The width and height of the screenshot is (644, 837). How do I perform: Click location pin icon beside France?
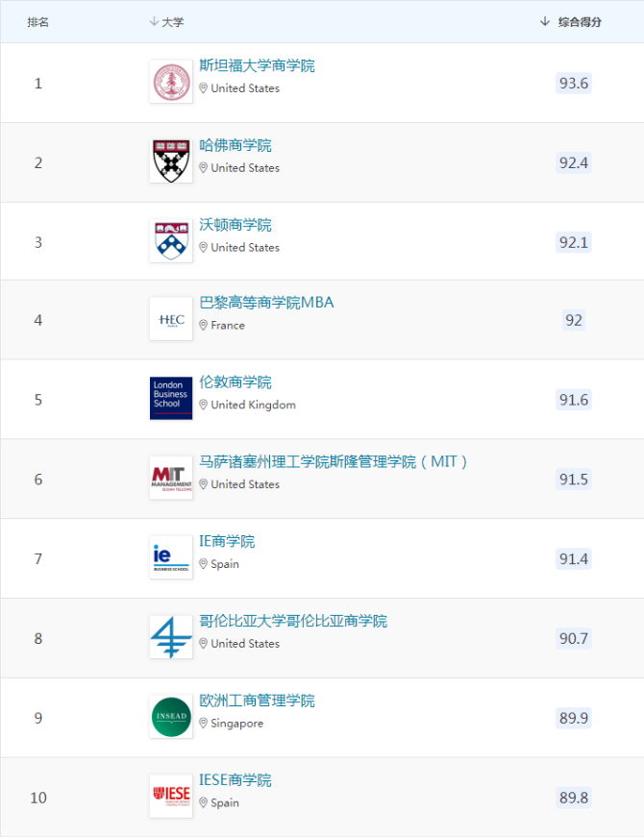[x=204, y=326]
